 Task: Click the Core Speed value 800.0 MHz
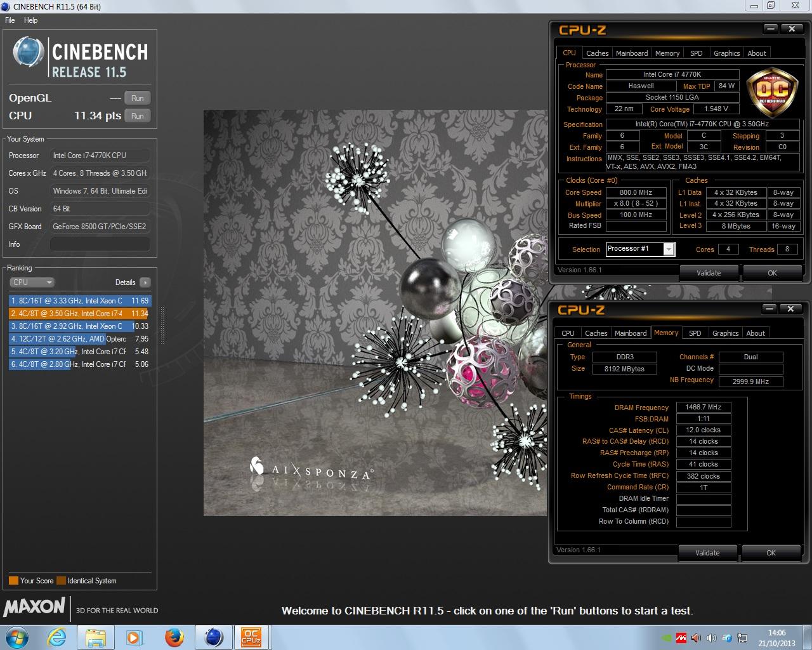tap(636, 192)
